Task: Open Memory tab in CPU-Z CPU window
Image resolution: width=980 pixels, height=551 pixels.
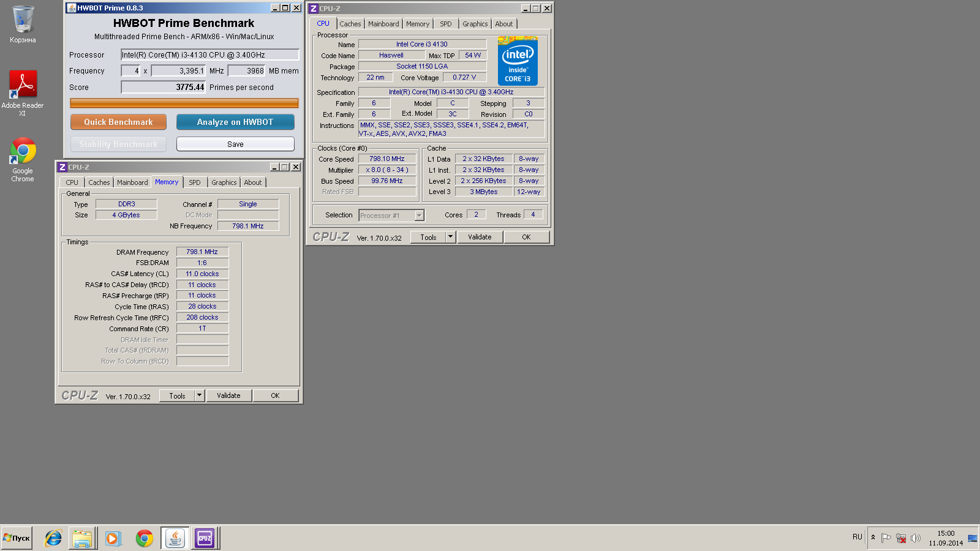Action: tap(418, 24)
